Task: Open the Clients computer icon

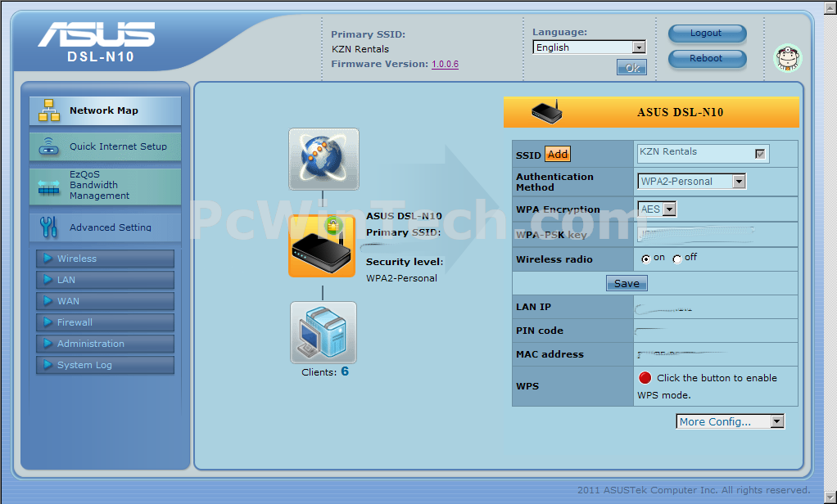Action: pos(323,332)
